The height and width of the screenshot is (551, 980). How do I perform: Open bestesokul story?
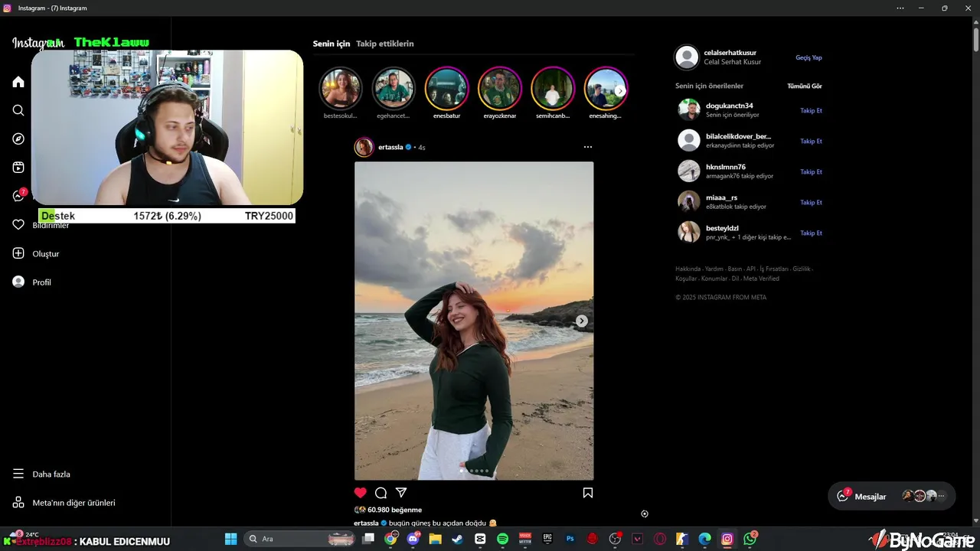341,89
